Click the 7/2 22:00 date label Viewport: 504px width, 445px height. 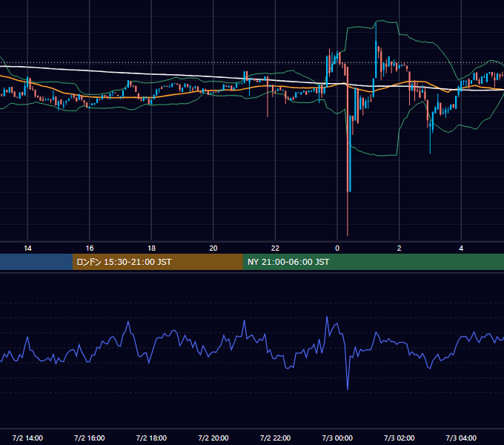pos(275,438)
